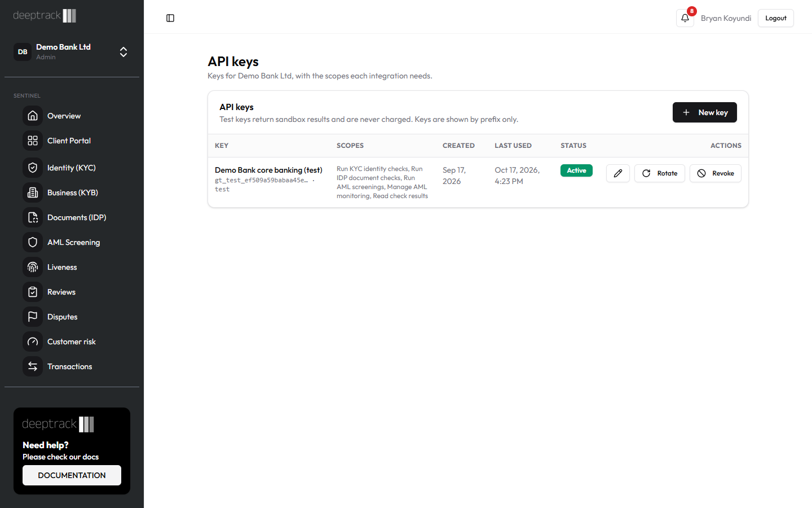The image size is (812, 508).
Task: Click the ACTIONS column header
Action: 726,146
